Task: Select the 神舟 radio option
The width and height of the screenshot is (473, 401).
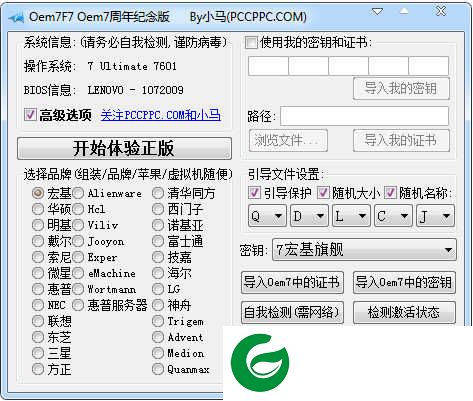Action: [x=158, y=305]
